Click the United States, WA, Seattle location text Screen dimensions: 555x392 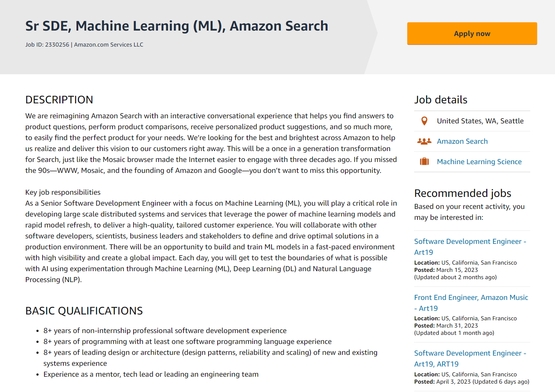[480, 121]
